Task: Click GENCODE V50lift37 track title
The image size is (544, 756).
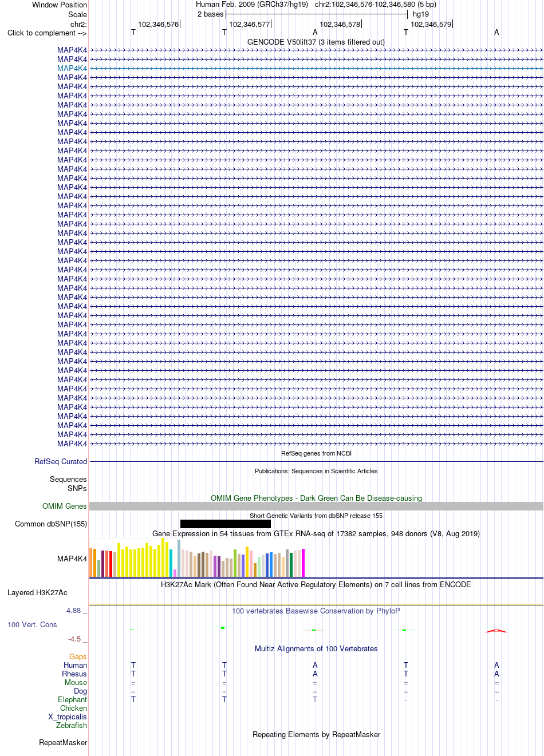Action: [316, 42]
